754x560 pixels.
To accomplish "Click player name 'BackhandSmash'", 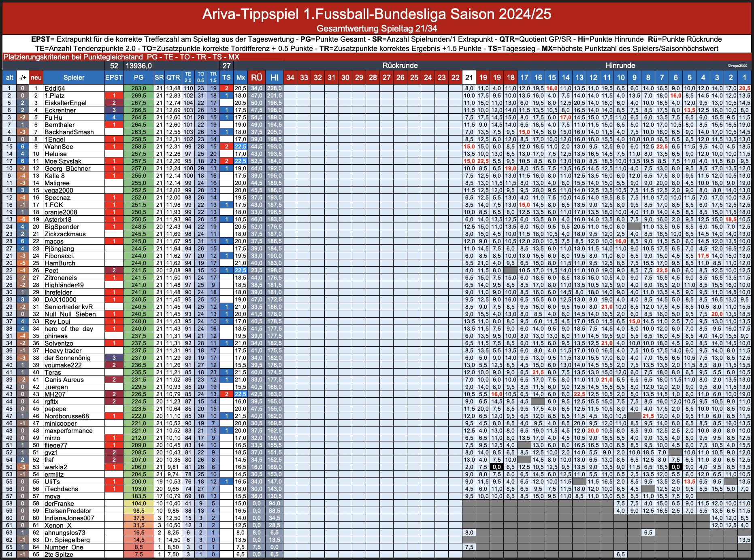I will tap(69, 132).
